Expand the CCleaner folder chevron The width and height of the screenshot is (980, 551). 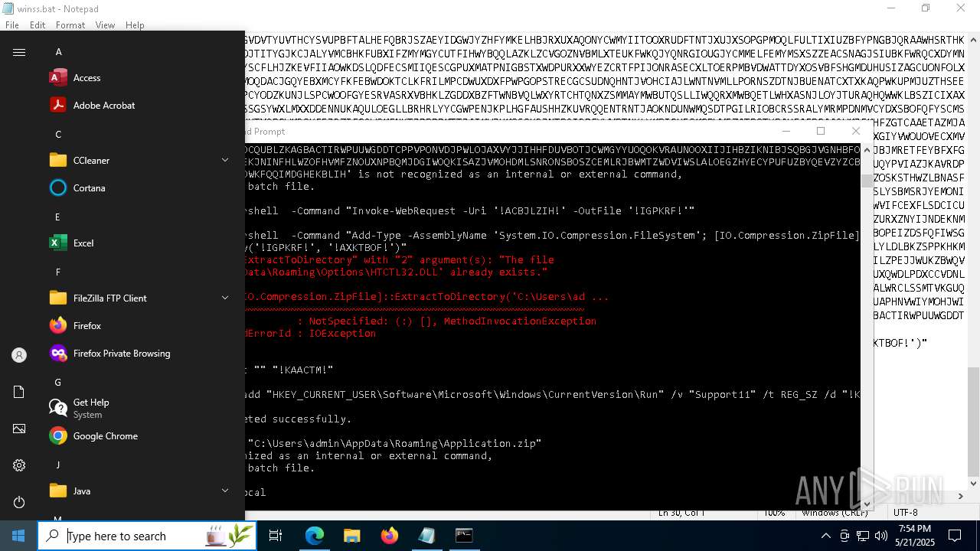[x=225, y=160]
